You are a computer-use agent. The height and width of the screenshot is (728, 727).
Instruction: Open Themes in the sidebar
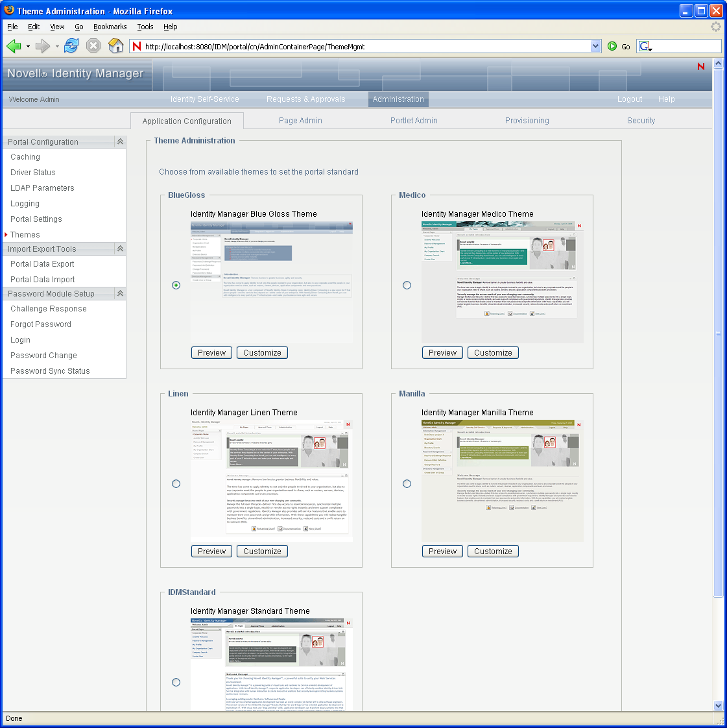coord(25,234)
